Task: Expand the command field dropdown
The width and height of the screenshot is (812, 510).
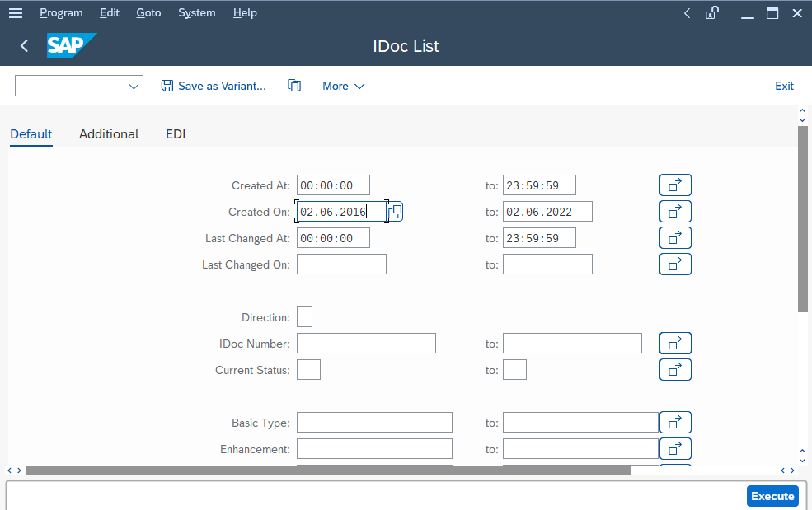Action: (134, 86)
